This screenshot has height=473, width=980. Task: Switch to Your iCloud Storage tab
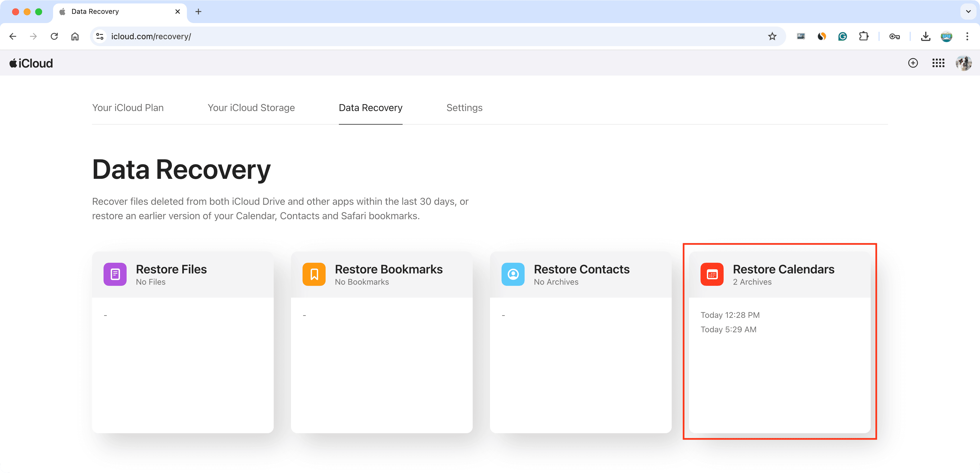[251, 108]
